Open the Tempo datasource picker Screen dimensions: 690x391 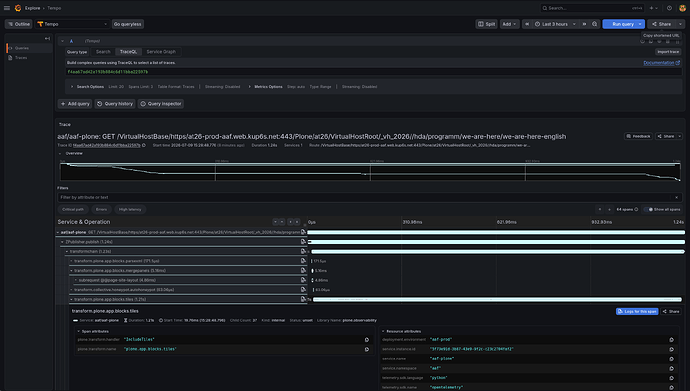tap(72, 24)
